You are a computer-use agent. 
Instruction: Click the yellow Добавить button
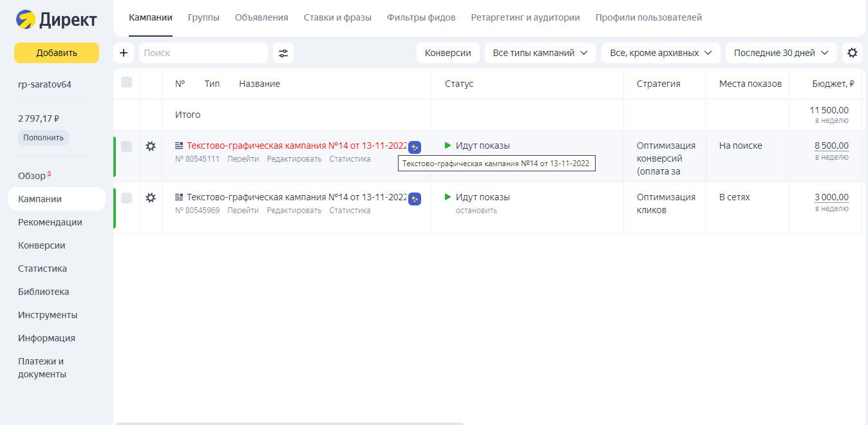(57, 53)
